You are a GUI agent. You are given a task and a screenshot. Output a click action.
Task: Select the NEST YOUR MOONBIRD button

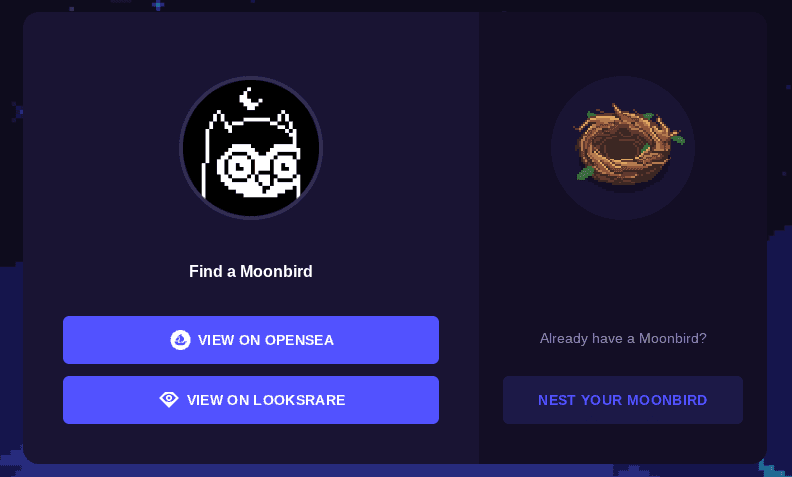click(x=623, y=400)
